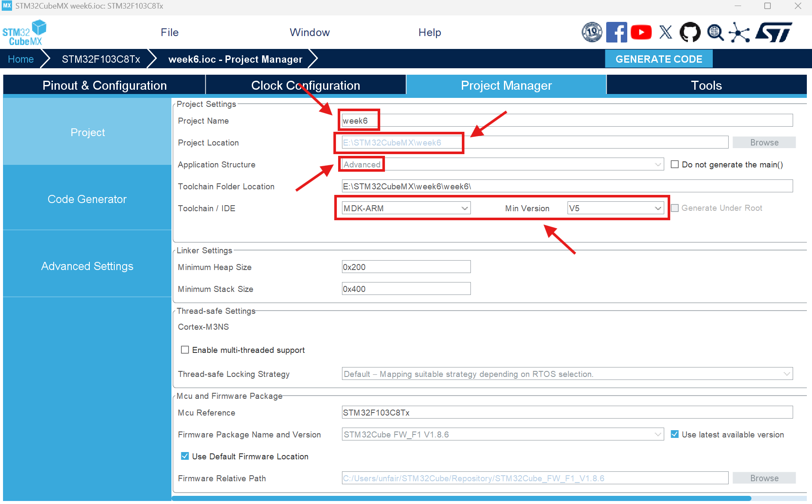Screen dimensions: 812x504
Task: Uncheck Use latest available version
Action: tap(675, 434)
